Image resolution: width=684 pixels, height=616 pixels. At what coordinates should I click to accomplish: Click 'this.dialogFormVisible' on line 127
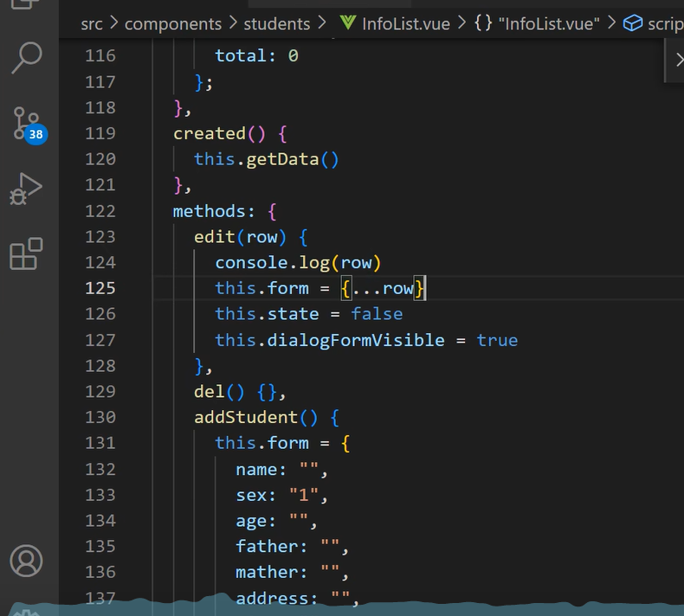pos(330,341)
